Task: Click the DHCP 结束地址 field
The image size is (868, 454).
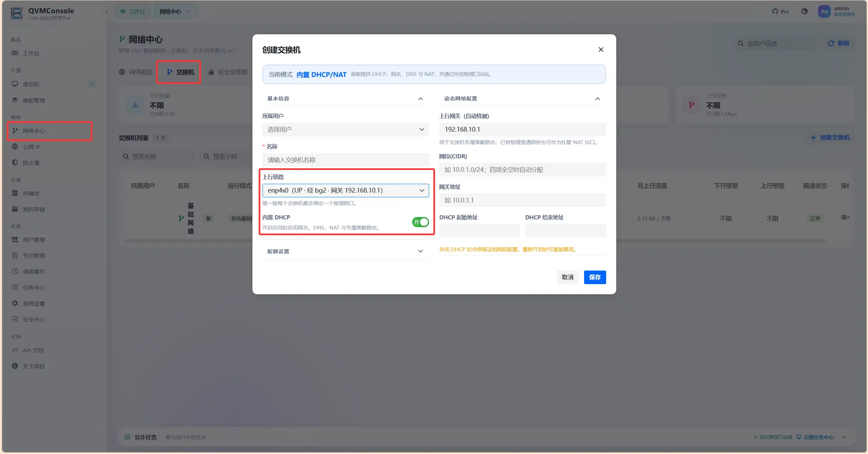Action: pos(565,231)
